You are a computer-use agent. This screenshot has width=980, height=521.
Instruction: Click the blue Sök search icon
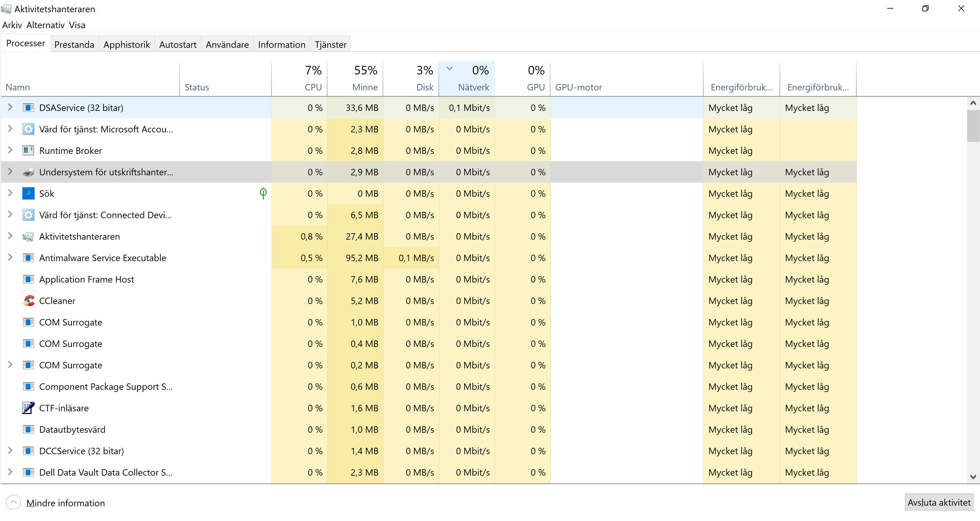(28, 193)
